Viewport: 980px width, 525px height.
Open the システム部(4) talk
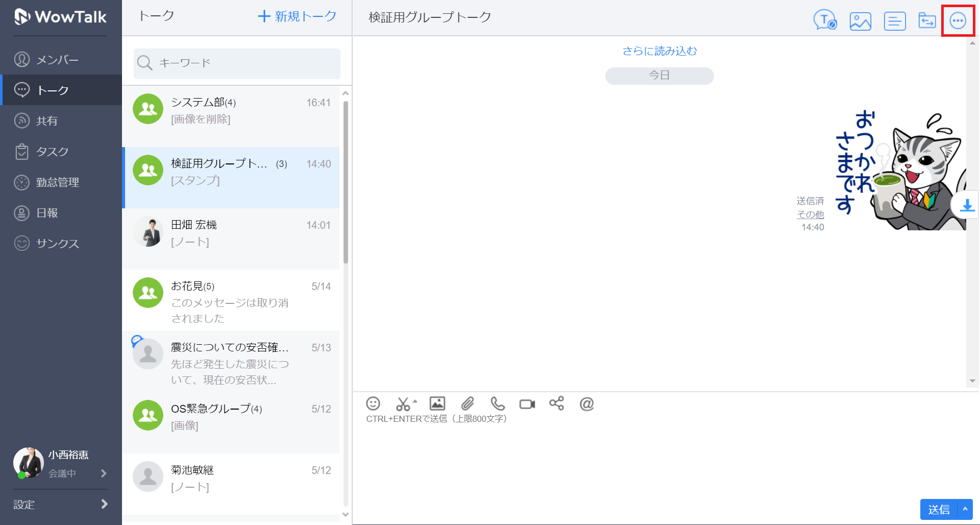(231, 116)
